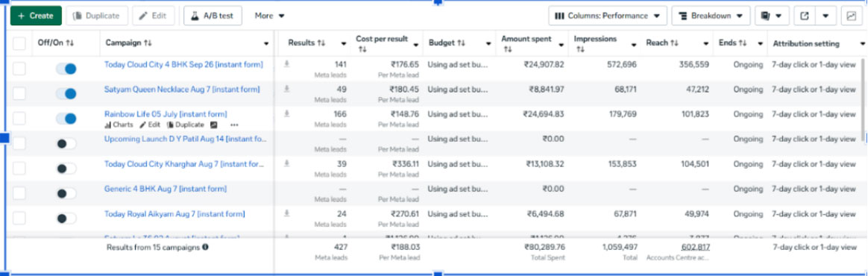This screenshot has width=868, height=276.
Task: Open Today Cloud City 4 BHK Sep 26 campaign
Action: [183, 64]
